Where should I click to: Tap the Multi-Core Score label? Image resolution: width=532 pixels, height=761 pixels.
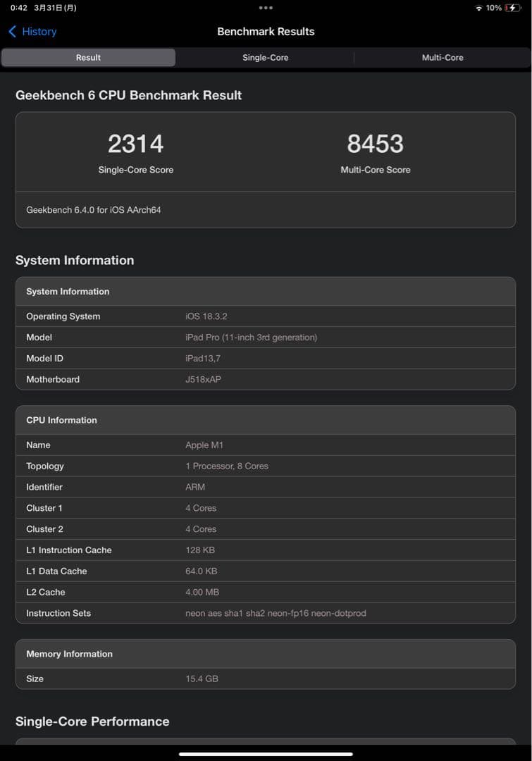click(375, 170)
